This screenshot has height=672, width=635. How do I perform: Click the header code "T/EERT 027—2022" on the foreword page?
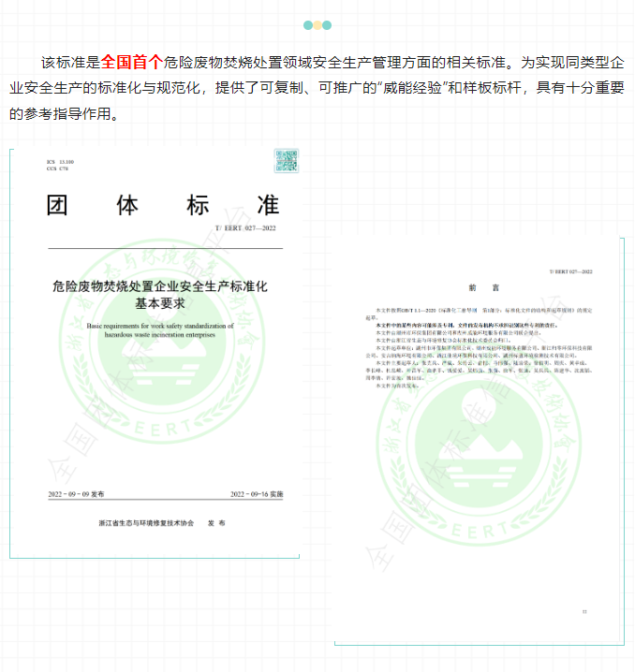point(570,271)
